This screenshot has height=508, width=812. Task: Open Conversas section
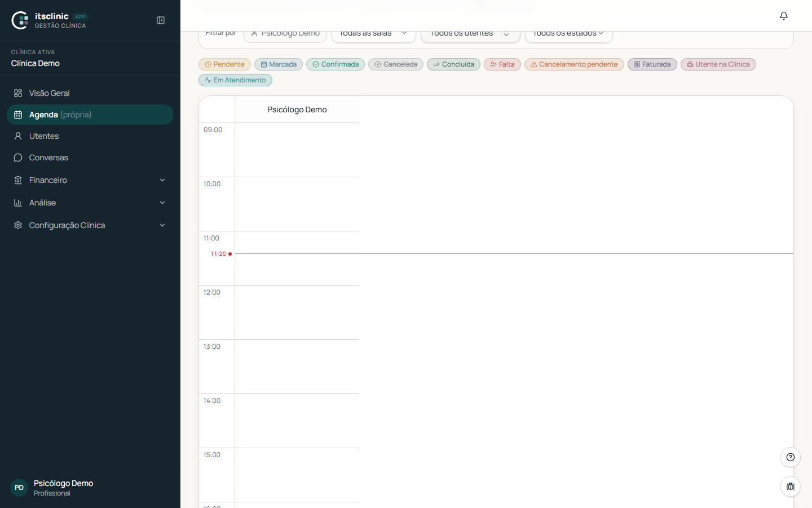coord(90,157)
